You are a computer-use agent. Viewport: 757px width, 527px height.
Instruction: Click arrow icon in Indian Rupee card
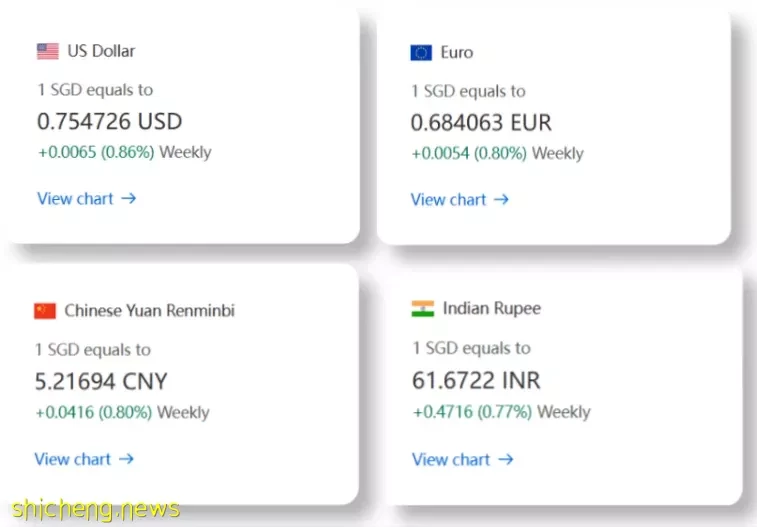505,459
